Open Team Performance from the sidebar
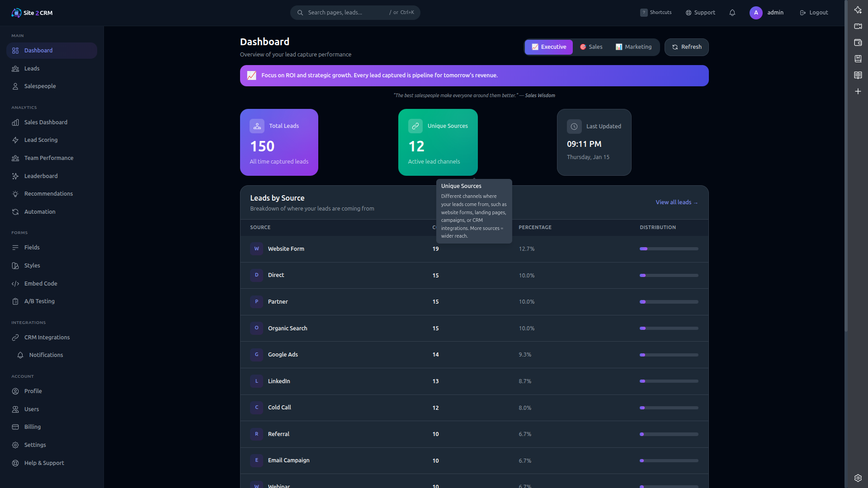The image size is (868, 488). (49, 158)
